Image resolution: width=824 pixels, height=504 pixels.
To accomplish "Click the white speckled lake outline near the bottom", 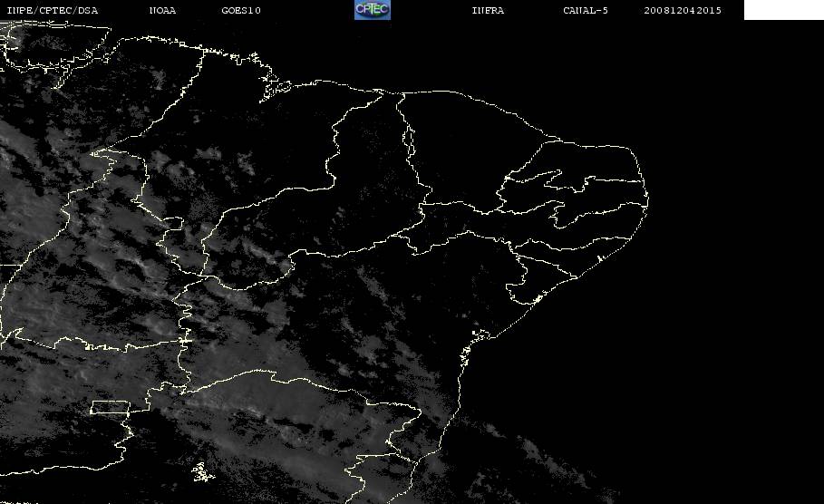I will 203,472.
